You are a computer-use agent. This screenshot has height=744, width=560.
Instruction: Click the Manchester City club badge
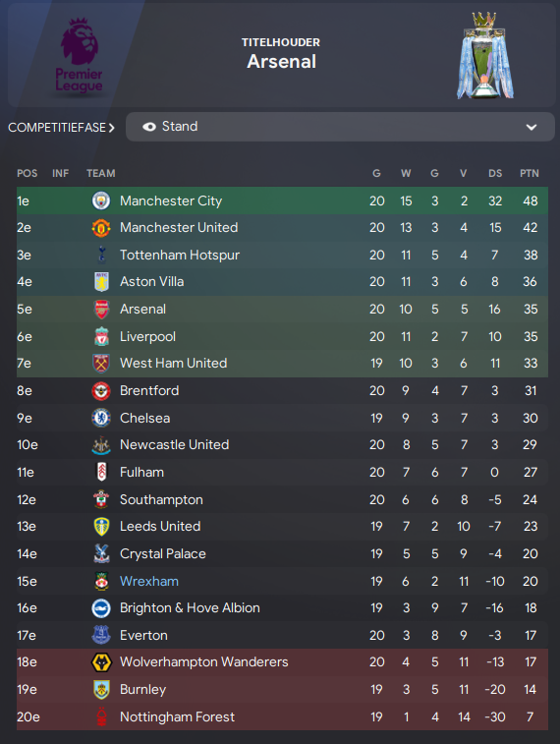tap(101, 200)
